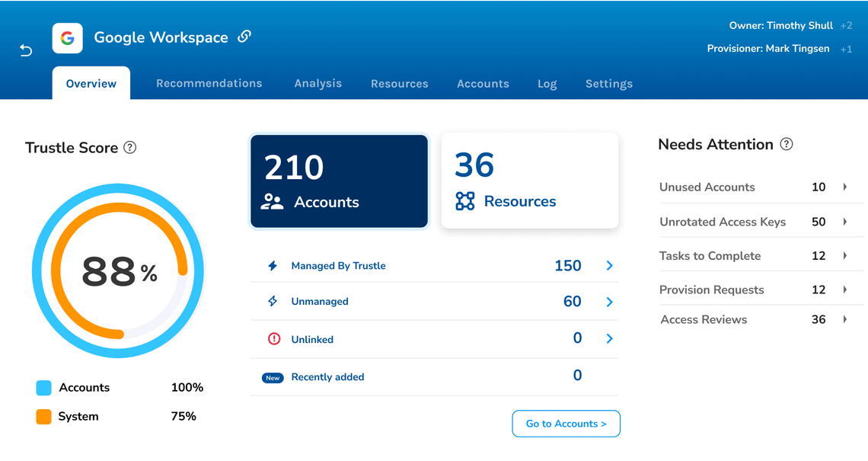Click the Unlinked label
The image size is (868, 461).
pyautogui.click(x=312, y=340)
